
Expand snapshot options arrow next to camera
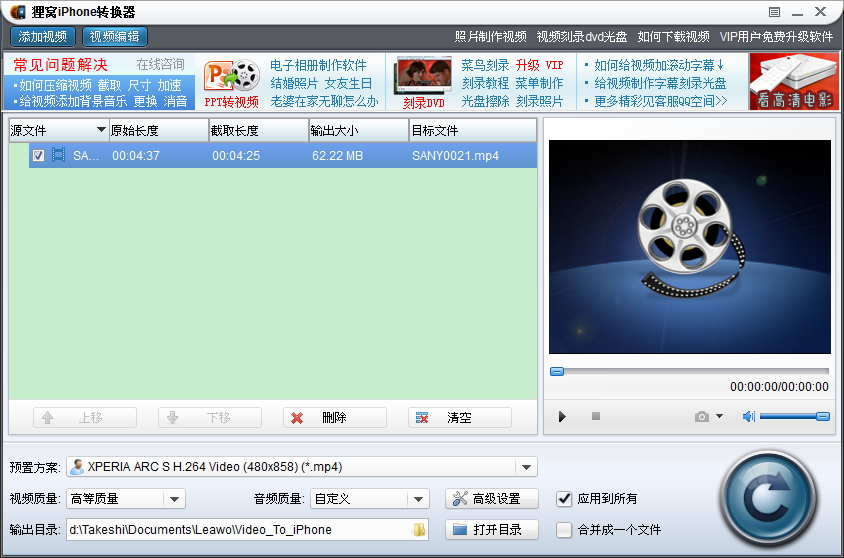[720, 416]
